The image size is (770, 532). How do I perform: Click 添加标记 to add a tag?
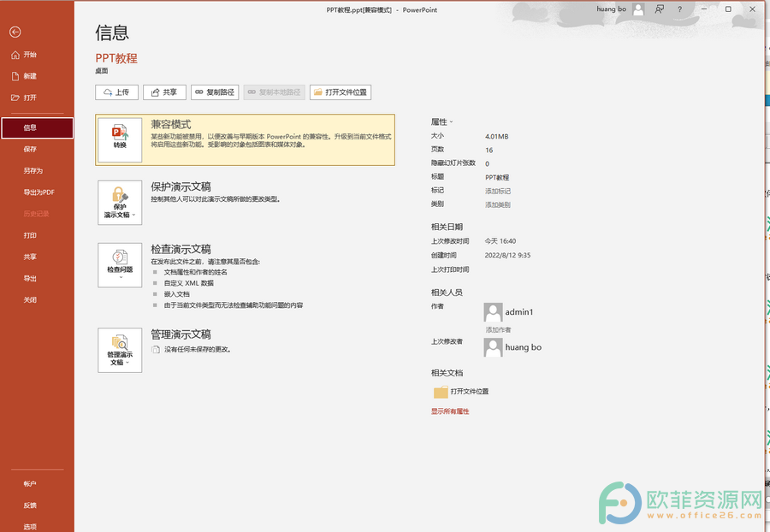click(x=498, y=191)
